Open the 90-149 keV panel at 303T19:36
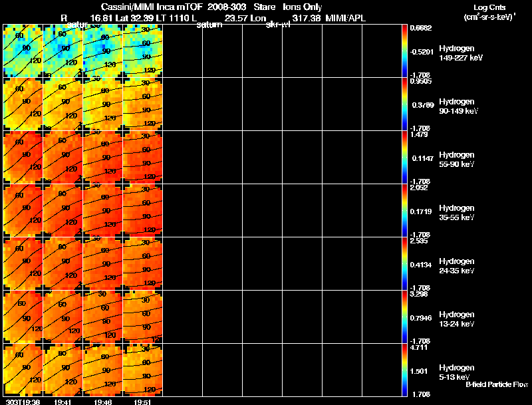Image resolution: width=532 pixels, height=405 pixels. tap(23, 104)
